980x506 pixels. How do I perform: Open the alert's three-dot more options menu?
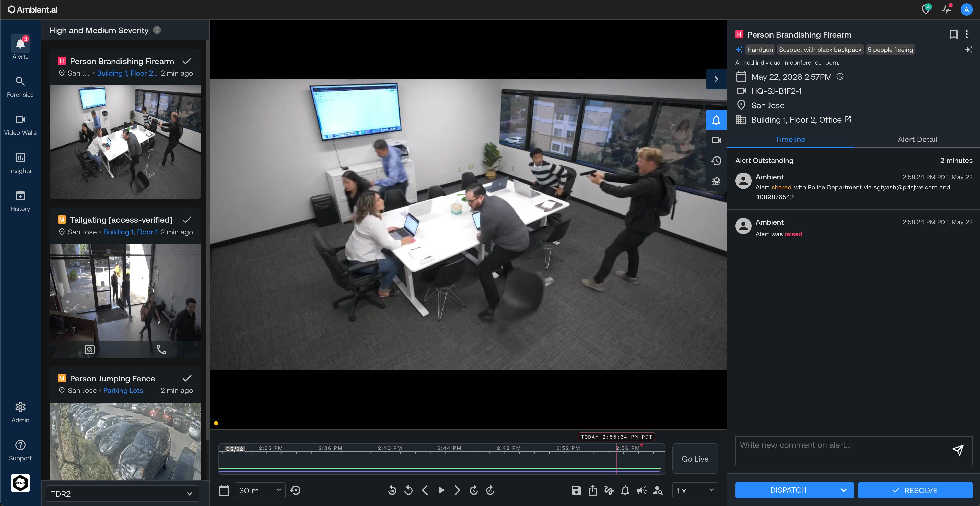(967, 34)
